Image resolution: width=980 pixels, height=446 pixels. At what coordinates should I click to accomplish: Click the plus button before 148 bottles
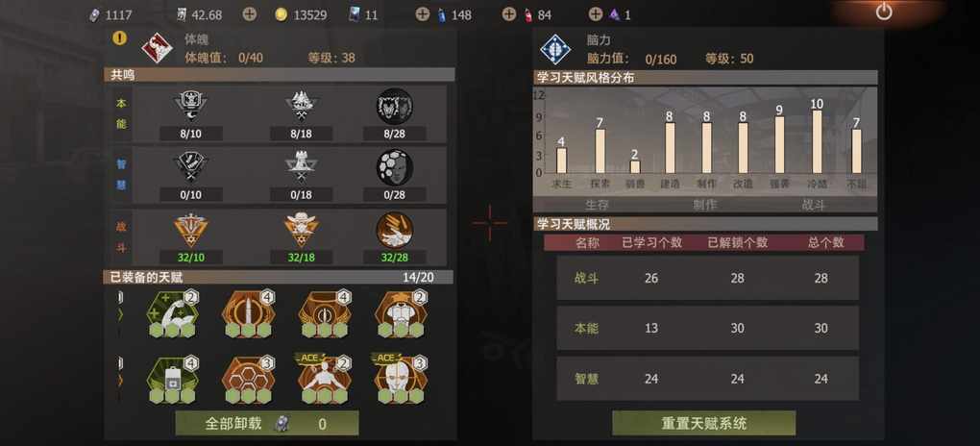point(423,14)
